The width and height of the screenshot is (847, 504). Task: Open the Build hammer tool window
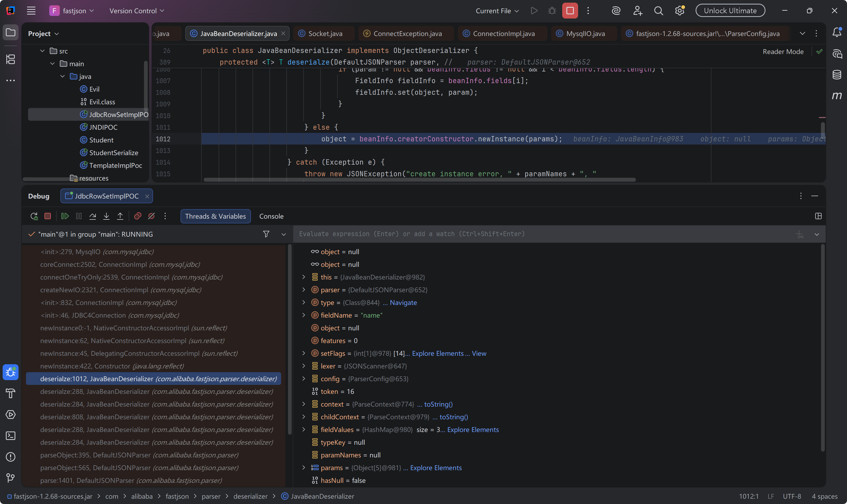(11, 393)
